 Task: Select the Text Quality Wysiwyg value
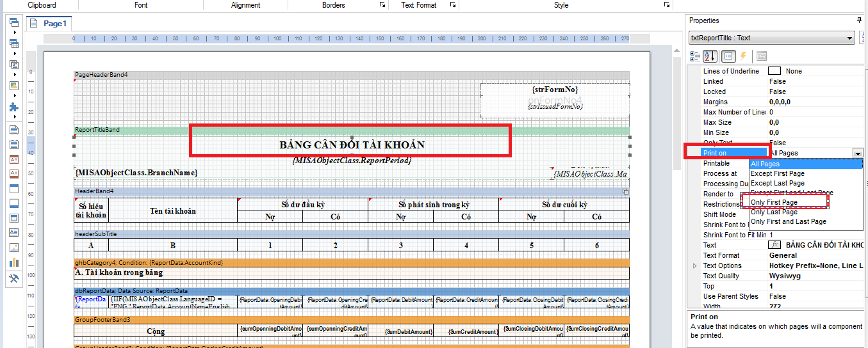pyautogui.click(x=785, y=276)
